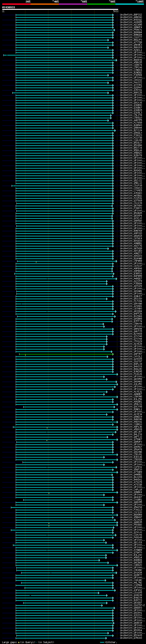This screenshot has width=146, height=644.
Task: Select the UniRef100_C6HK74 label
Action: 131,65
